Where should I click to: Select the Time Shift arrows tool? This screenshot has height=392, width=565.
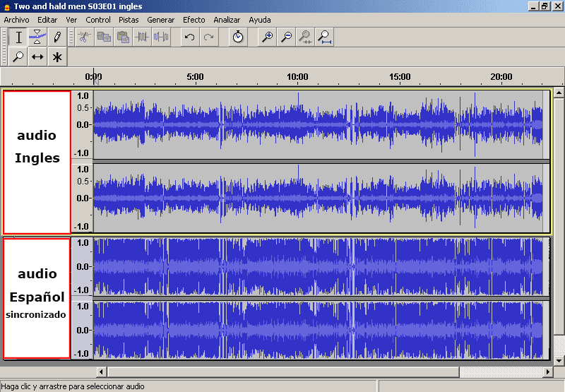click(x=37, y=57)
